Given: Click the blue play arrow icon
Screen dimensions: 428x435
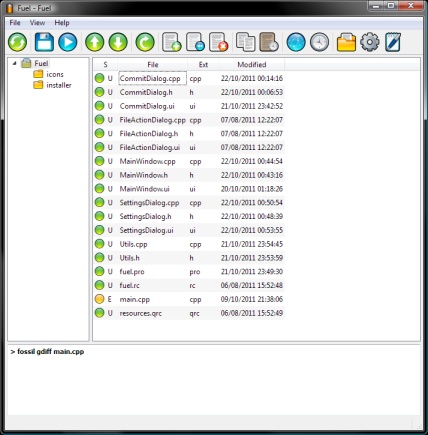Looking at the screenshot, I should (x=68, y=42).
